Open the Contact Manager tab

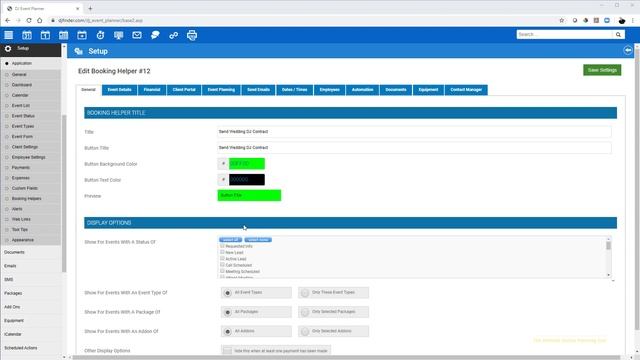pos(466,90)
